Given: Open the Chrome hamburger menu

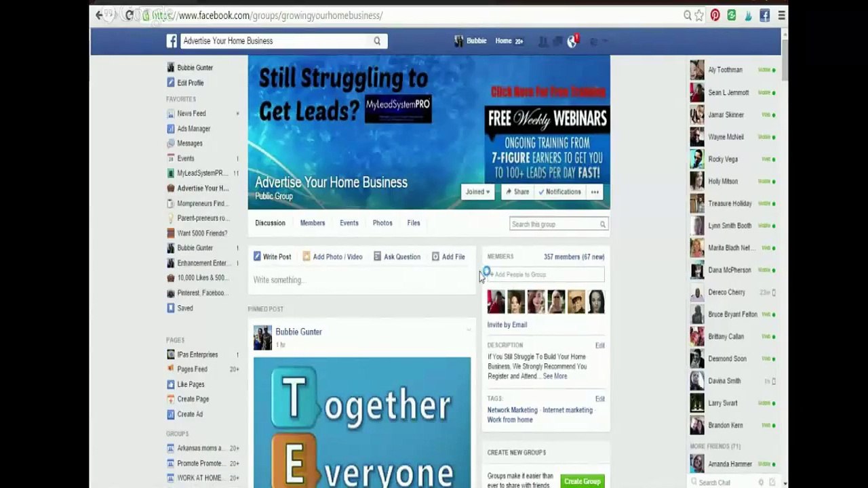Looking at the screenshot, I should click(x=782, y=15).
